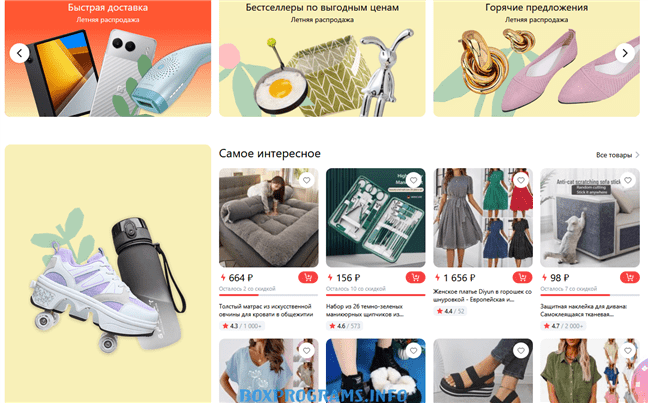This screenshot has height=403, width=648.
Task: Open "Все товары" link with chevron
Action: pos(617,155)
